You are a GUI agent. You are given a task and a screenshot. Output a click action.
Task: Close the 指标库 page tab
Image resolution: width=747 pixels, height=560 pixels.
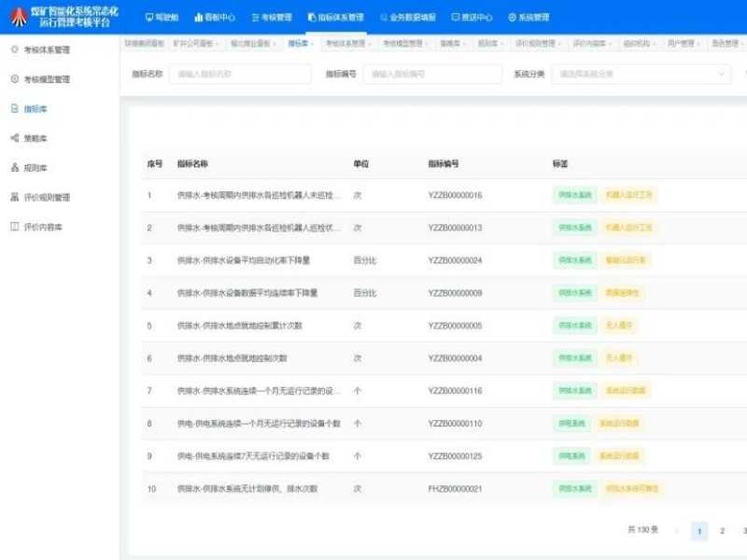point(312,43)
